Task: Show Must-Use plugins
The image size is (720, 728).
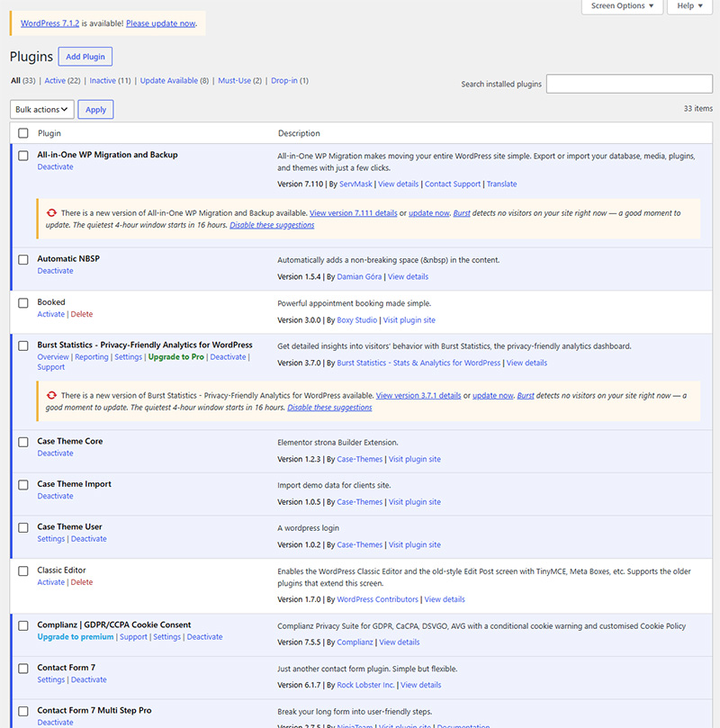Action: coord(234,80)
